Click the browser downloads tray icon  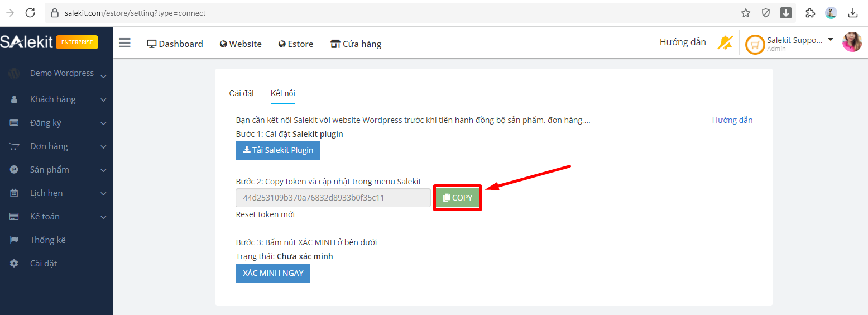tap(853, 13)
